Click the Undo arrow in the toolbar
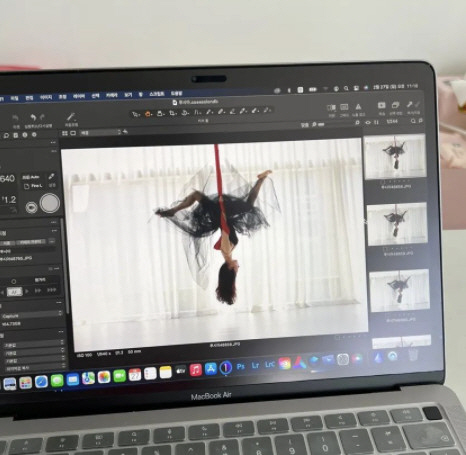The height and width of the screenshot is (455, 466). click(x=33, y=117)
